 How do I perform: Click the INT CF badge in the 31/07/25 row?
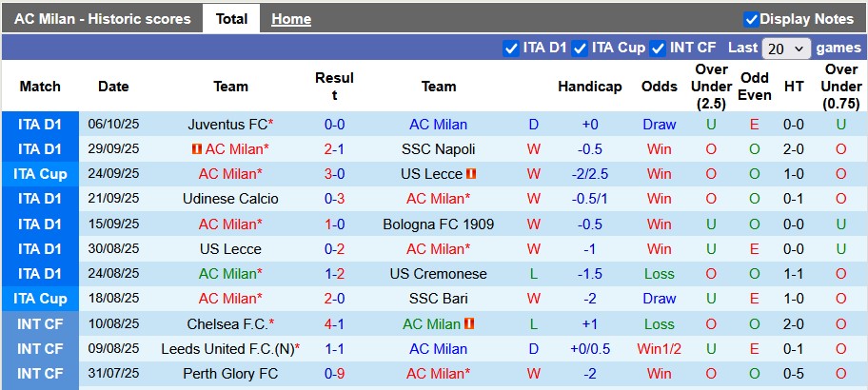coord(40,374)
